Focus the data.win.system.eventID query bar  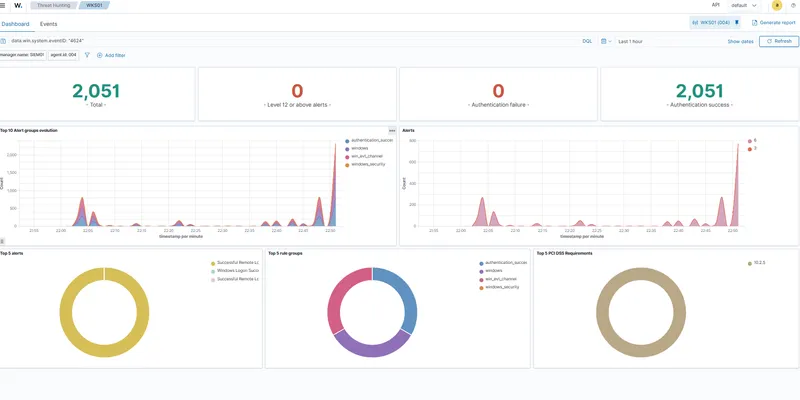(293, 41)
